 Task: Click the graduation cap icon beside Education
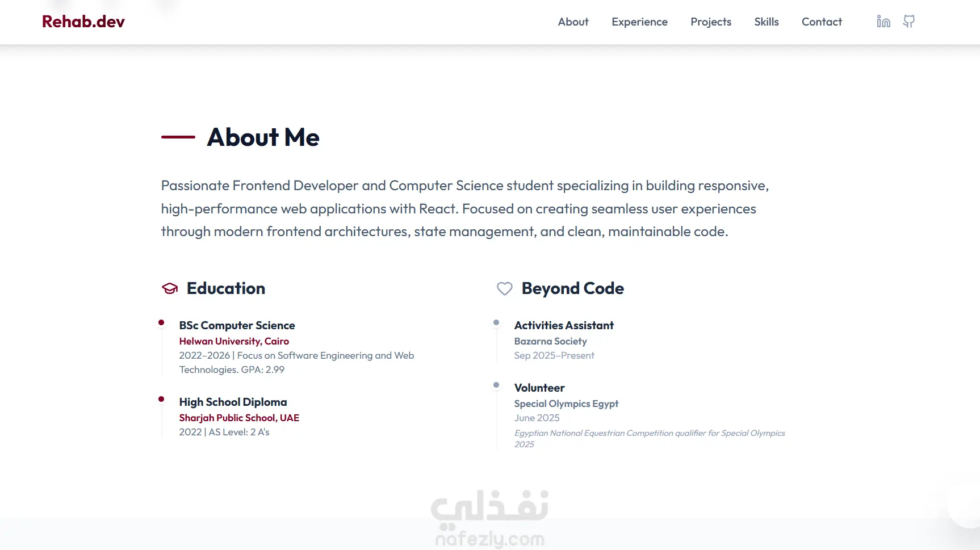click(170, 288)
